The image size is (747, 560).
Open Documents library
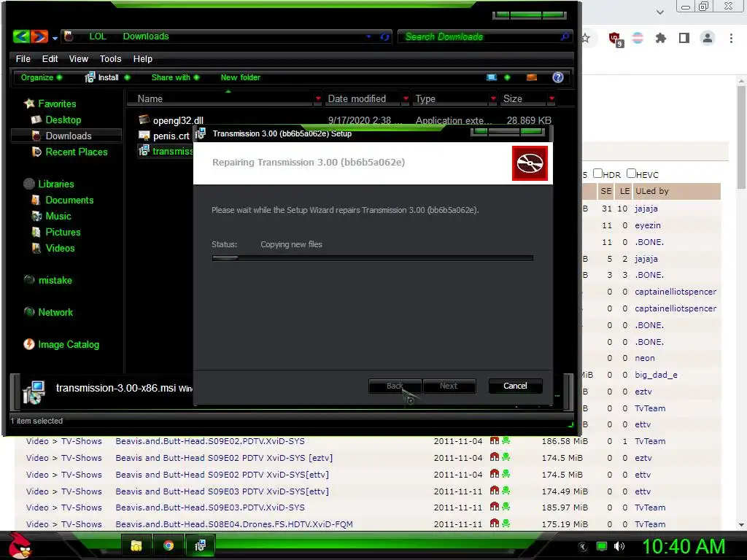(x=63, y=200)
